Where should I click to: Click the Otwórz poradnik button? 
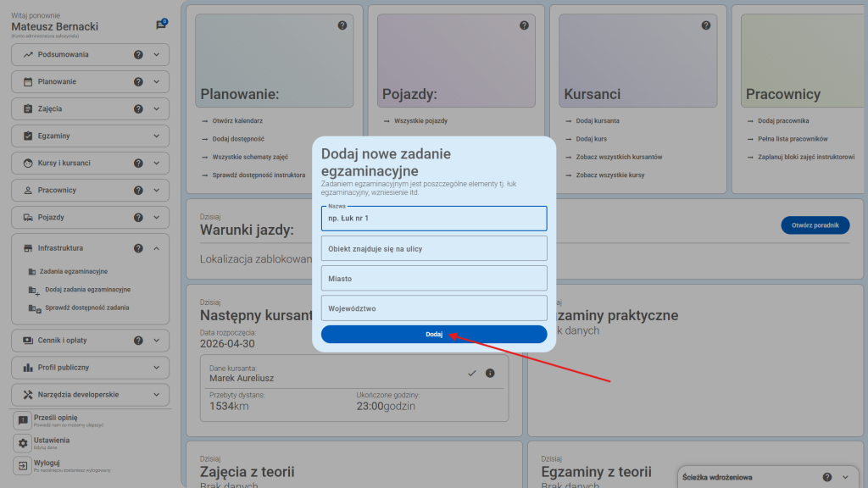(815, 225)
